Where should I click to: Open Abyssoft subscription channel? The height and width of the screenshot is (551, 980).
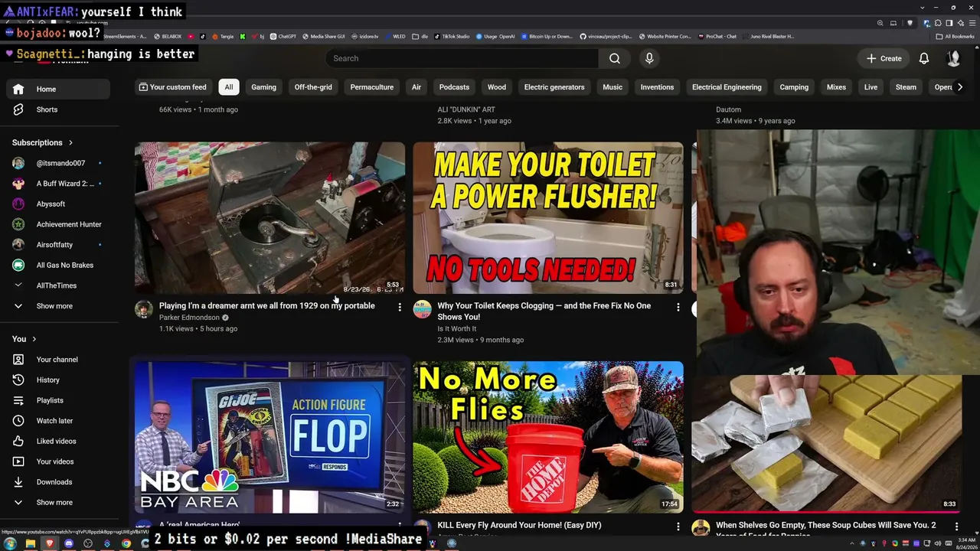click(x=58, y=204)
